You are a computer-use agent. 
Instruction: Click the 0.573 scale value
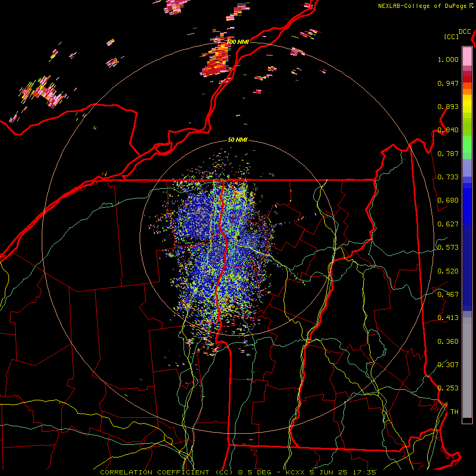click(448, 248)
